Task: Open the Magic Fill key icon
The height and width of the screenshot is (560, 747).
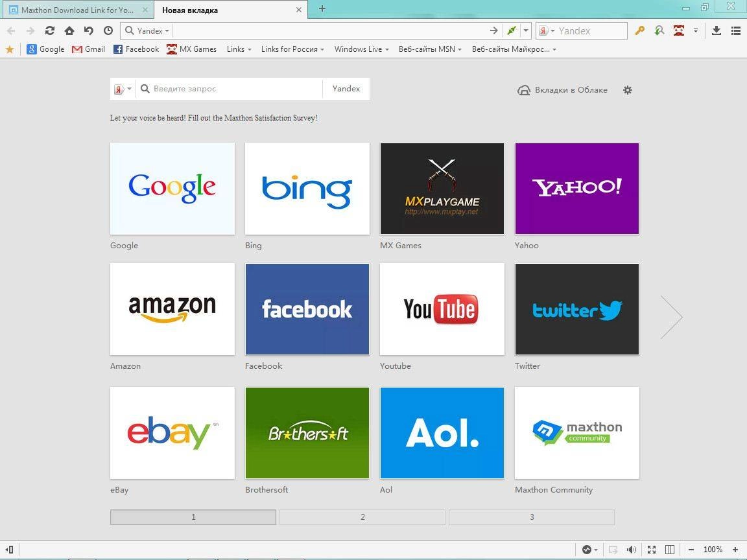Action: pyautogui.click(x=640, y=31)
